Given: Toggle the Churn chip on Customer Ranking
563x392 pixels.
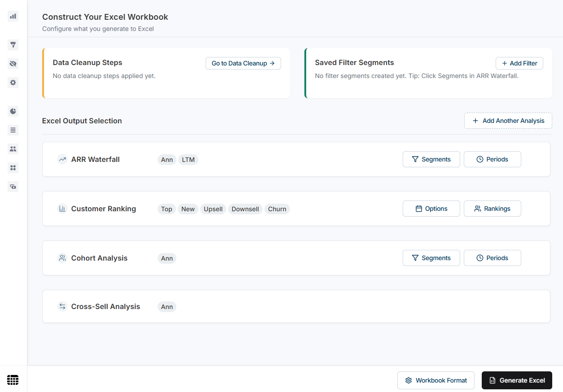Looking at the screenshot, I should [x=277, y=209].
